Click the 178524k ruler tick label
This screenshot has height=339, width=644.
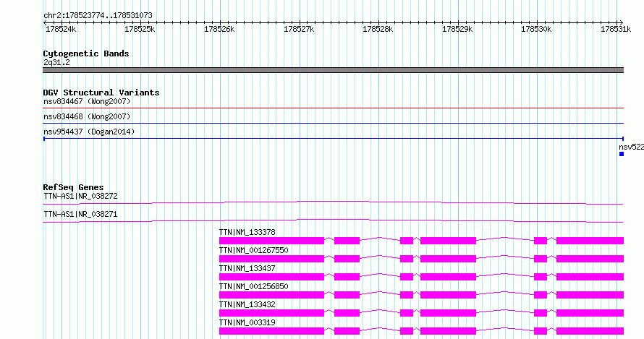pos(61,29)
